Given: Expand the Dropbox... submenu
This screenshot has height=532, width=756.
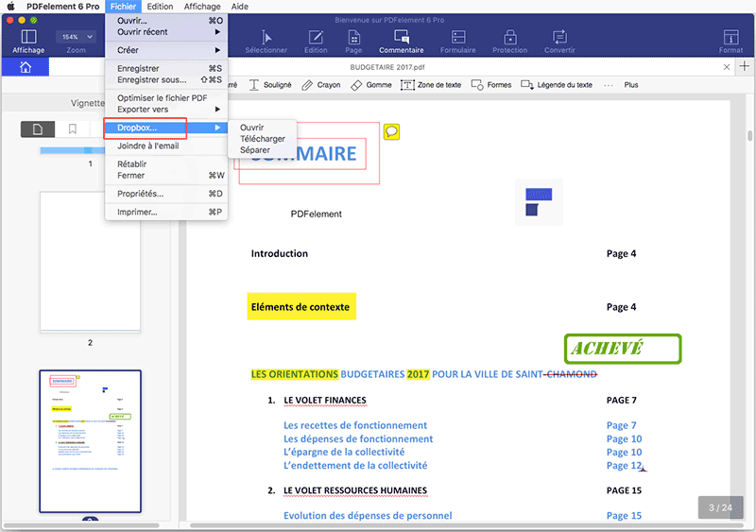Looking at the screenshot, I should click(x=166, y=128).
